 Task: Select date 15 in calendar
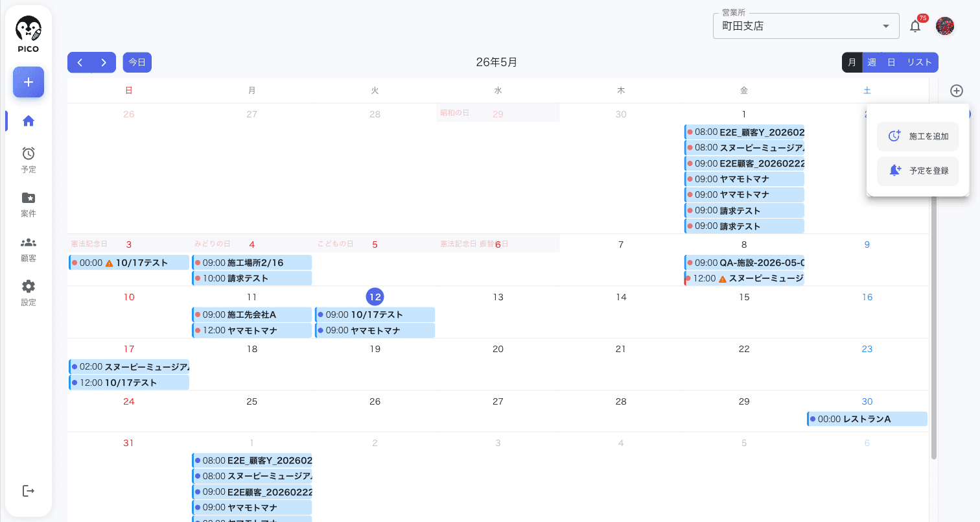click(x=744, y=297)
